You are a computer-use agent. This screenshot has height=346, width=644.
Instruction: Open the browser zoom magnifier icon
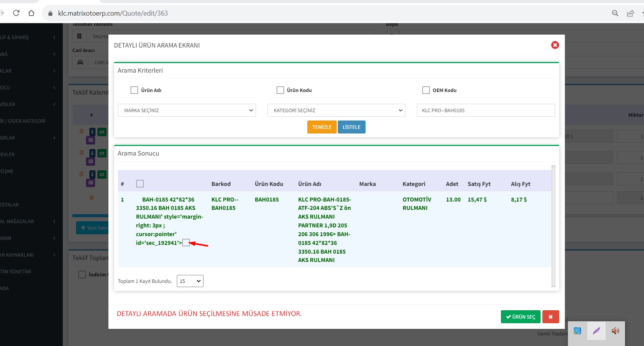pos(615,13)
